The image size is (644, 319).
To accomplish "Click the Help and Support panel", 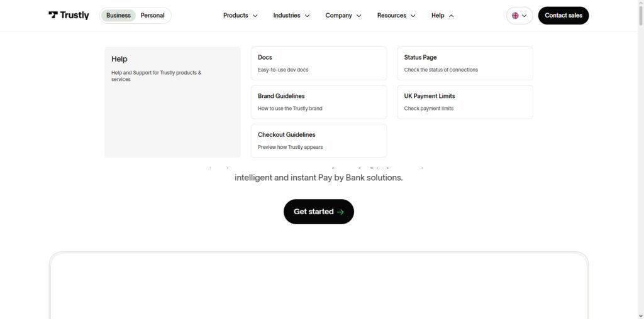I will pos(172,102).
